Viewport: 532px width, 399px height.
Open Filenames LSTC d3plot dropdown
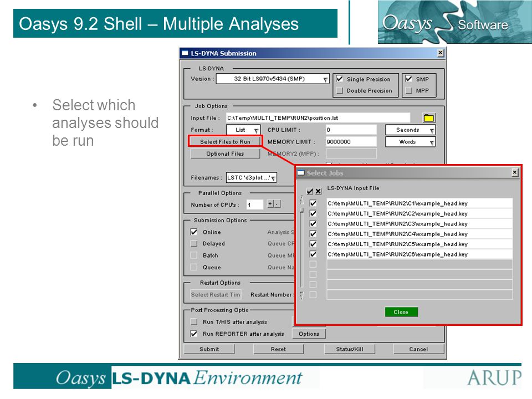coord(252,177)
